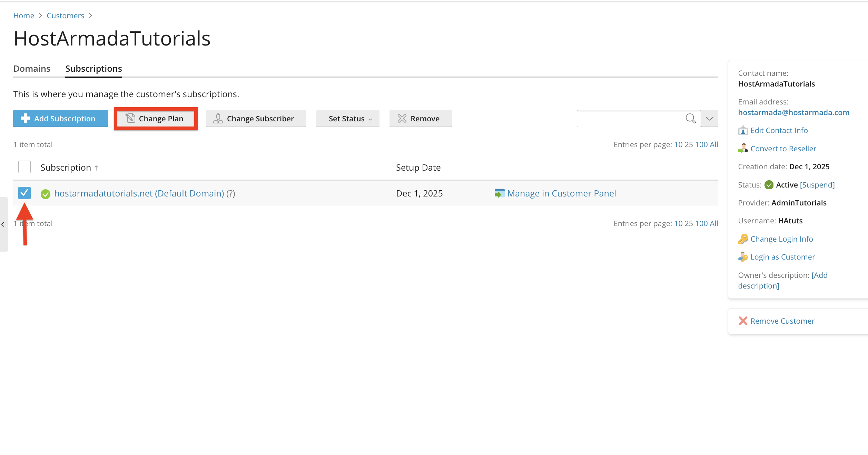Viewport: 868px width, 455px height.
Task: Open the Set Status dropdown
Action: [x=348, y=119]
